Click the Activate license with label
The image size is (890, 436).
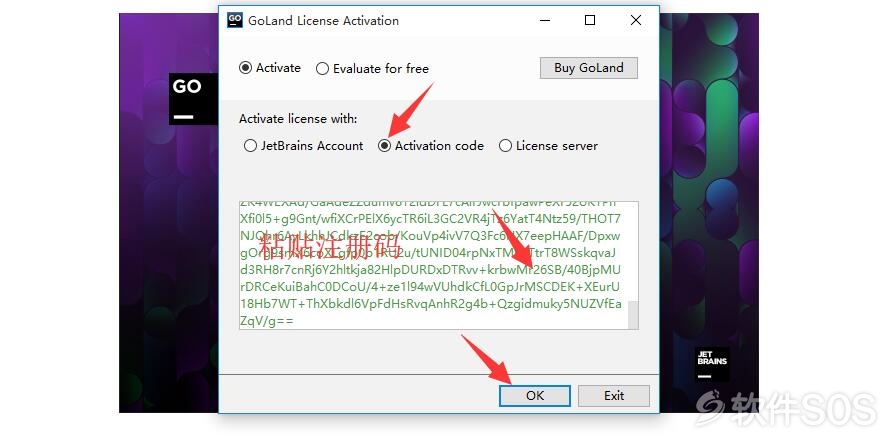click(x=298, y=119)
